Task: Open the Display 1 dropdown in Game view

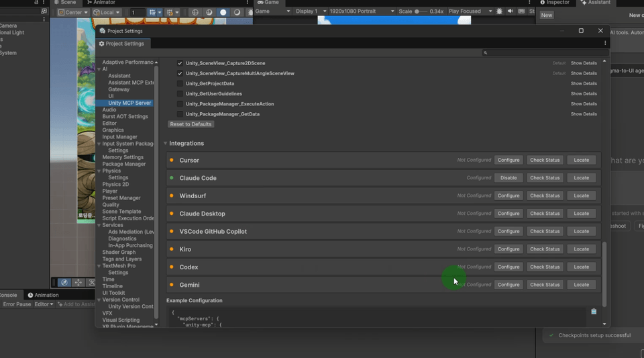Action: [311, 11]
